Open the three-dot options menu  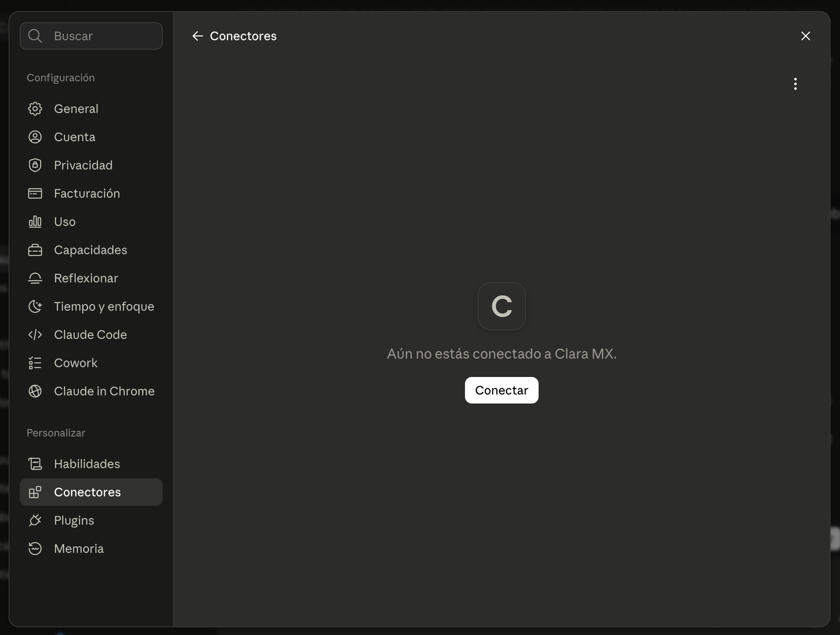tap(795, 84)
